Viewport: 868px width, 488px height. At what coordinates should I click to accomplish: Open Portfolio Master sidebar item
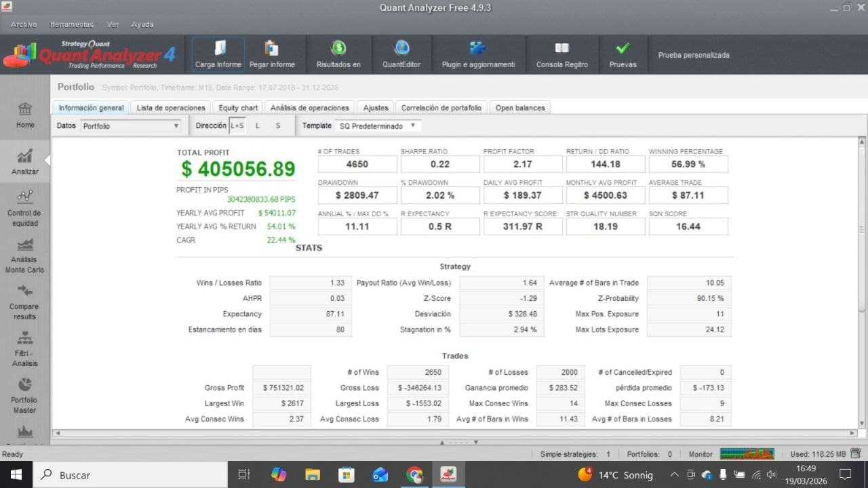24,396
